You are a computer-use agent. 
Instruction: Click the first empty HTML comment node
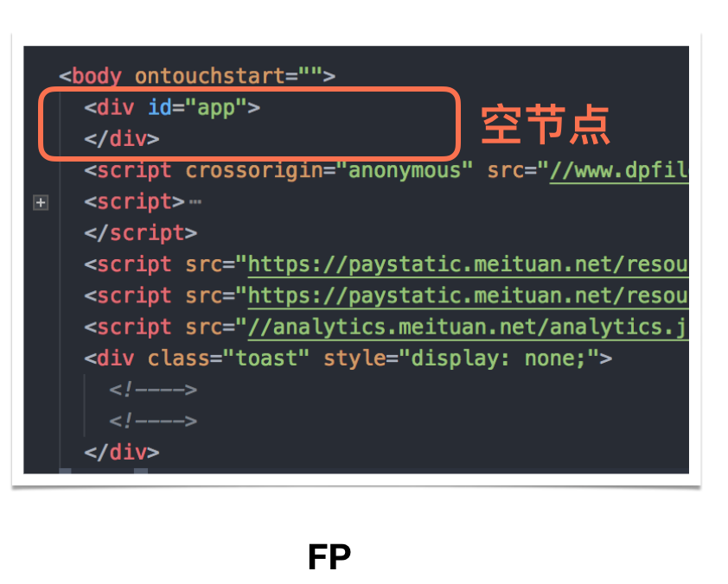(153, 390)
